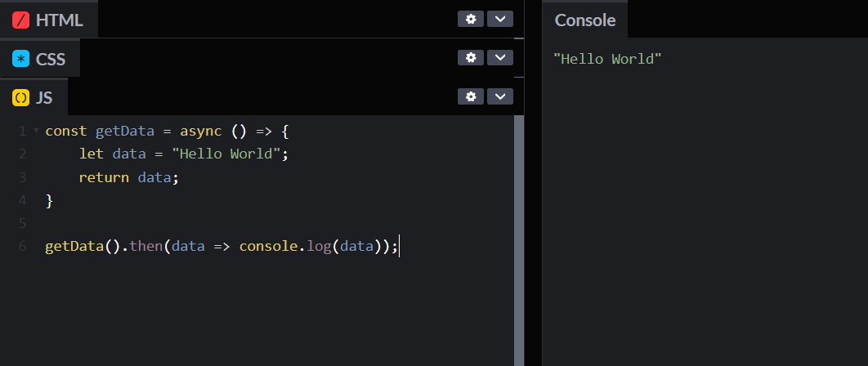Open JS editor settings gear

pyautogui.click(x=470, y=96)
